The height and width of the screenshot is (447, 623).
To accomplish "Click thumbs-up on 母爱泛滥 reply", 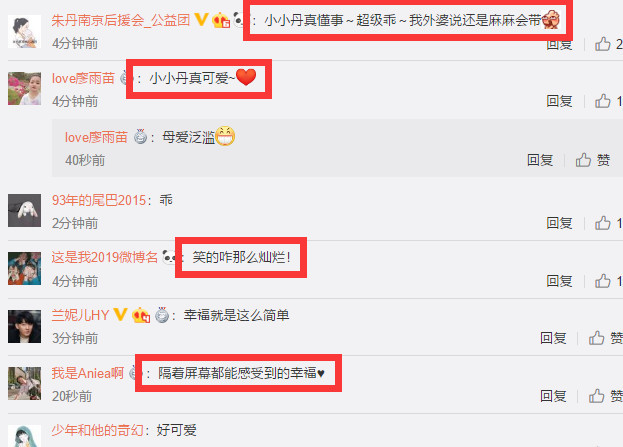I will pos(592,160).
